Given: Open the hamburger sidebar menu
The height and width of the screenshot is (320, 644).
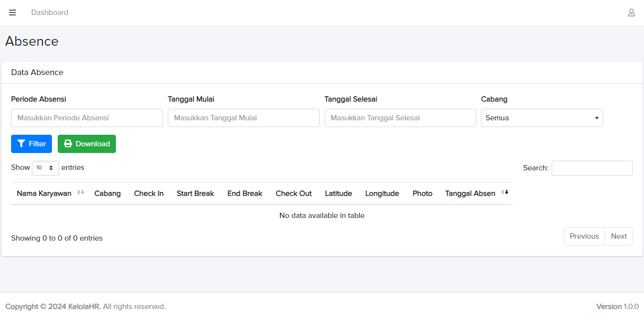Looking at the screenshot, I should coord(13,13).
